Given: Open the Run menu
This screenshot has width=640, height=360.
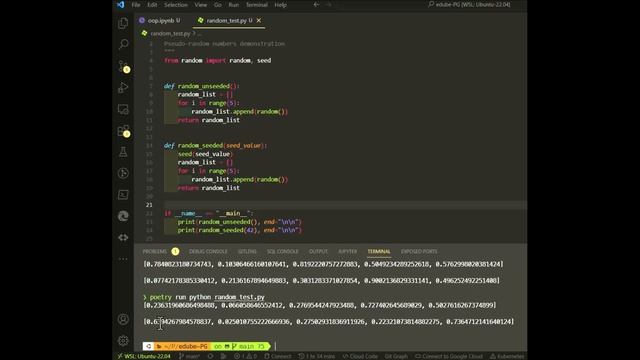Looking at the screenshot, I should [x=234, y=5].
